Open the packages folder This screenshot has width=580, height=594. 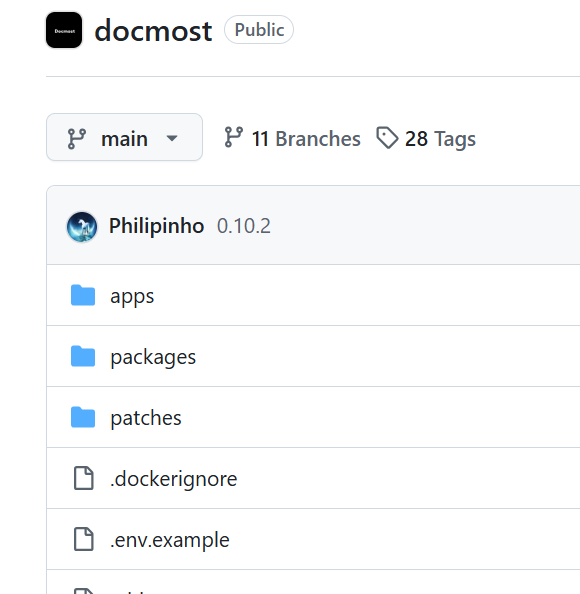[x=153, y=357]
